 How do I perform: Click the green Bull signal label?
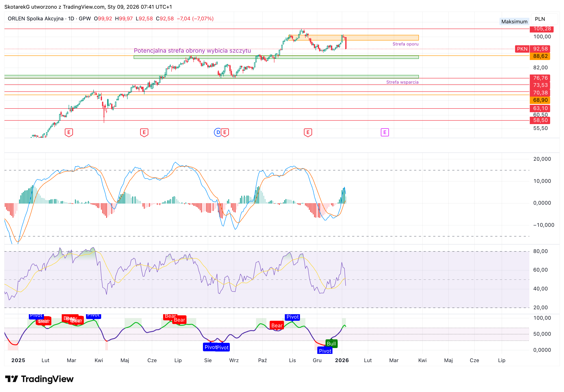coord(331,344)
